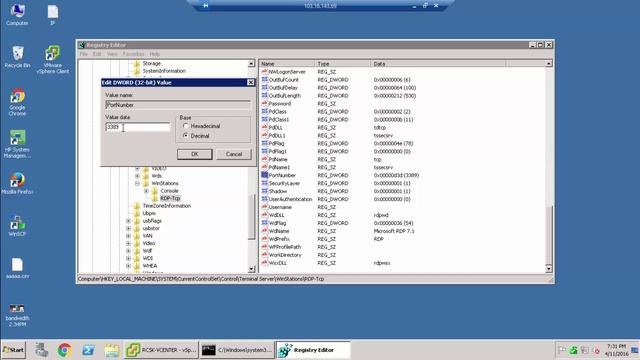Switch to Registry Editor taskbar button
The width and height of the screenshot is (640, 360).
tap(313, 350)
